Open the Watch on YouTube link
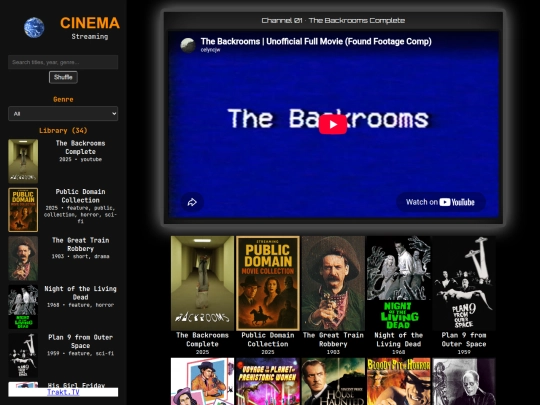This screenshot has height=405, width=540. (x=440, y=202)
